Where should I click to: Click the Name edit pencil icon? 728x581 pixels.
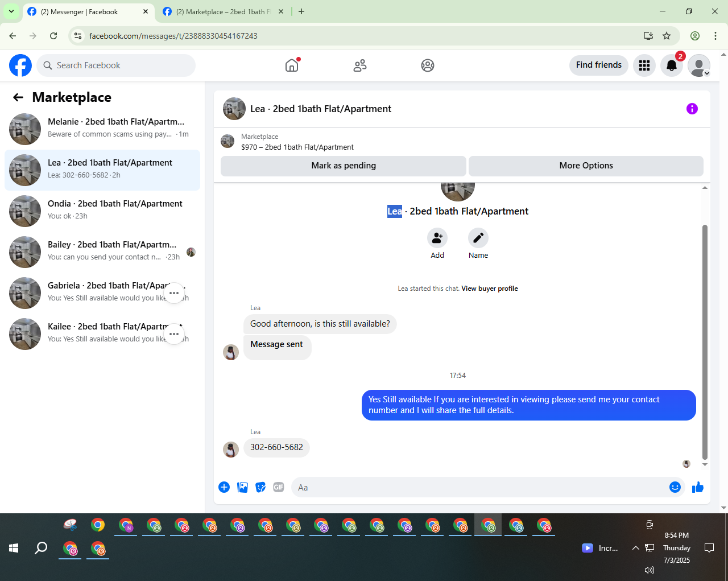point(478,237)
